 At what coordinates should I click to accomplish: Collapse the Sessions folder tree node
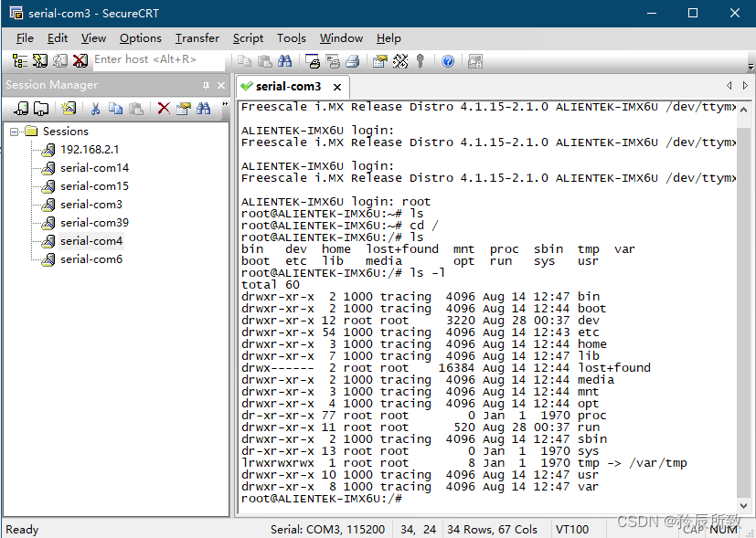click(14, 131)
